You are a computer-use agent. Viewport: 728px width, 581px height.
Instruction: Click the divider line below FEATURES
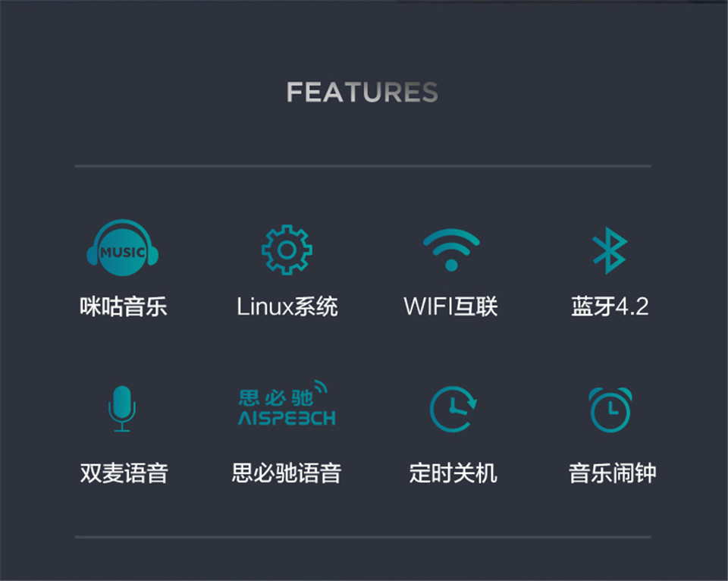(363, 166)
